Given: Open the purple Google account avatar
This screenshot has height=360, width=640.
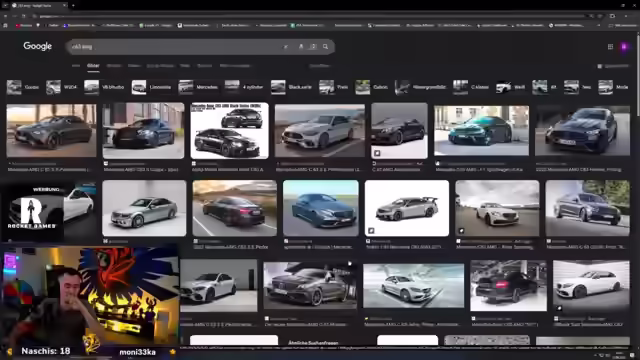Looking at the screenshot, I should (624, 47).
